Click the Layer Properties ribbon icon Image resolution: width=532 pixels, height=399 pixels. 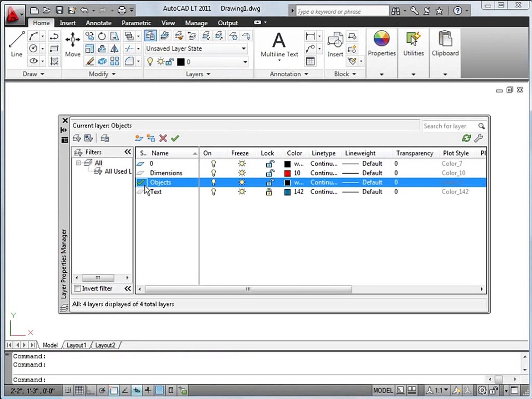(150, 36)
